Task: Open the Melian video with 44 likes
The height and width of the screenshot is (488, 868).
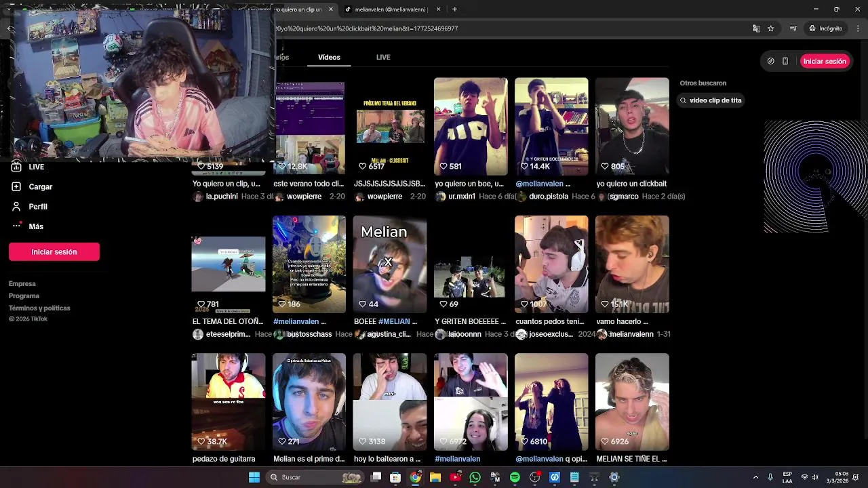Action: coord(390,264)
